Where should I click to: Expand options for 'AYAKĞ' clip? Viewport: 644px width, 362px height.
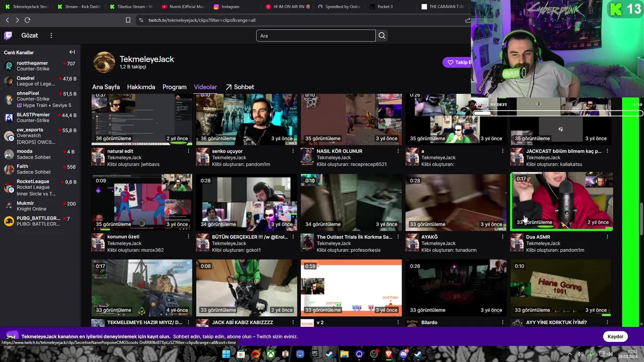(x=502, y=237)
